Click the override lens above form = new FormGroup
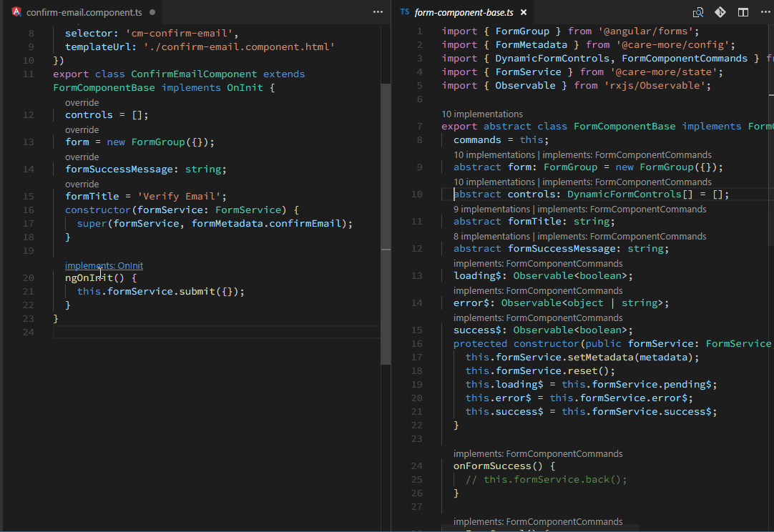774x532 pixels. 82,130
